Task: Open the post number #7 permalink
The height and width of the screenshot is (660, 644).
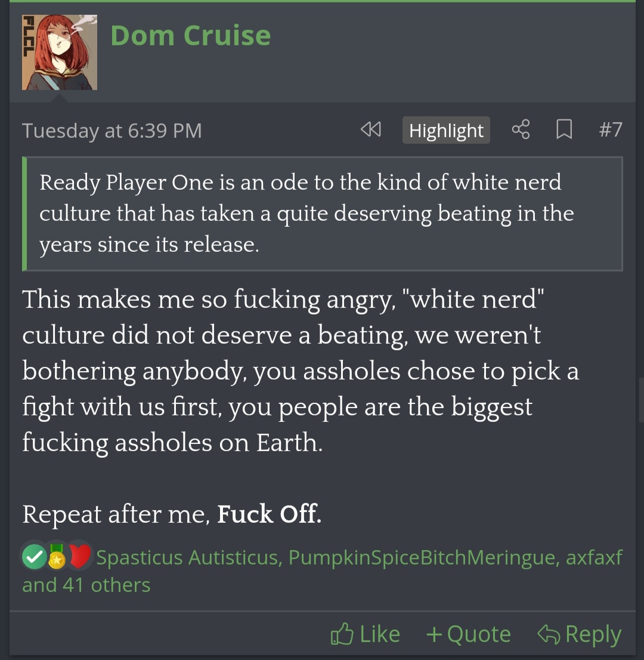Action: (x=611, y=129)
